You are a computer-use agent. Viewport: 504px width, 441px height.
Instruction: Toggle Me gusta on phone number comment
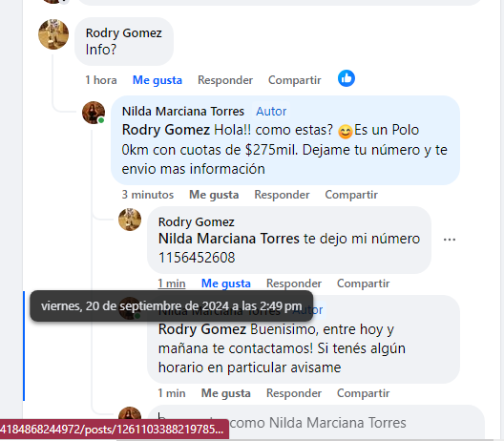225,283
